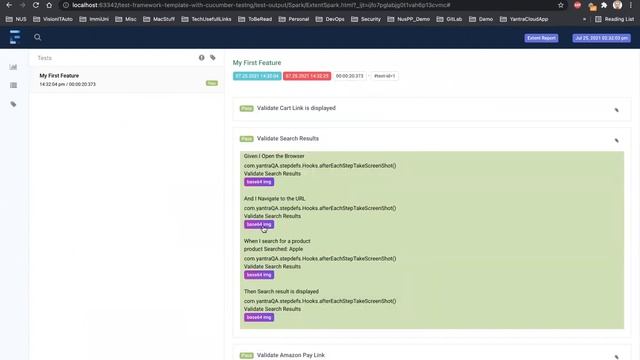Screen dimensions: 640x360
Task: Open the YantraCloudApp bookmarks folder
Action: pos(524,19)
